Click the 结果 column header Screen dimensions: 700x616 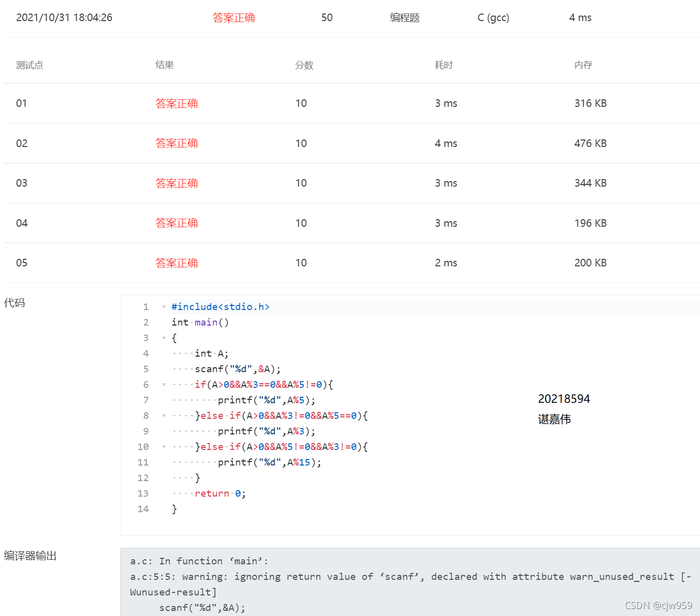click(x=164, y=65)
